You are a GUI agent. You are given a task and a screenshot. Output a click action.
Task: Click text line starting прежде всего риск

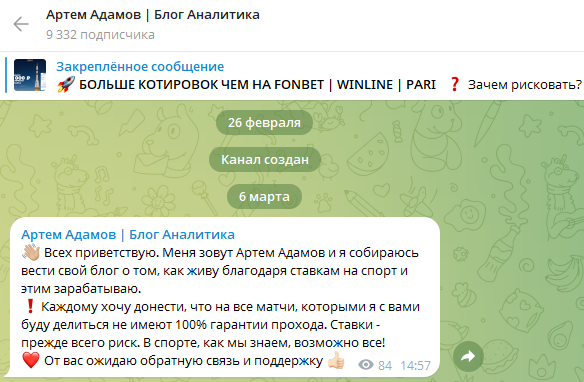click(203, 343)
